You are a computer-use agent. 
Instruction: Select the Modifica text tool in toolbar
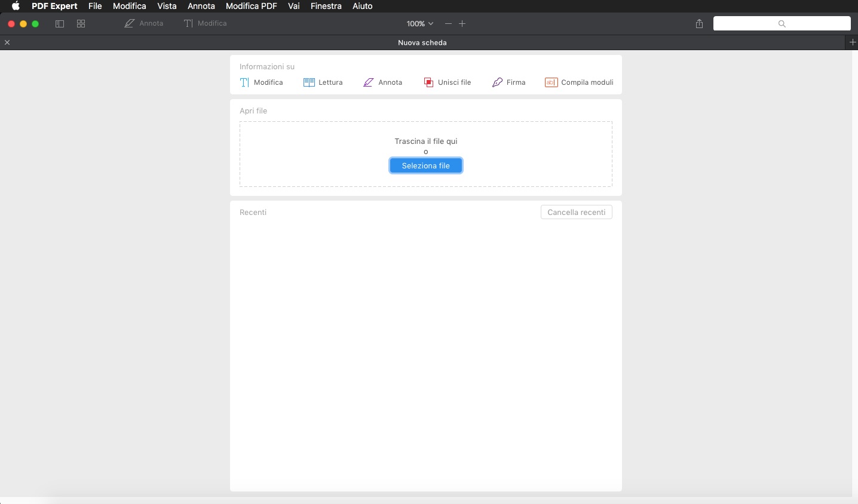(x=206, y=23)
